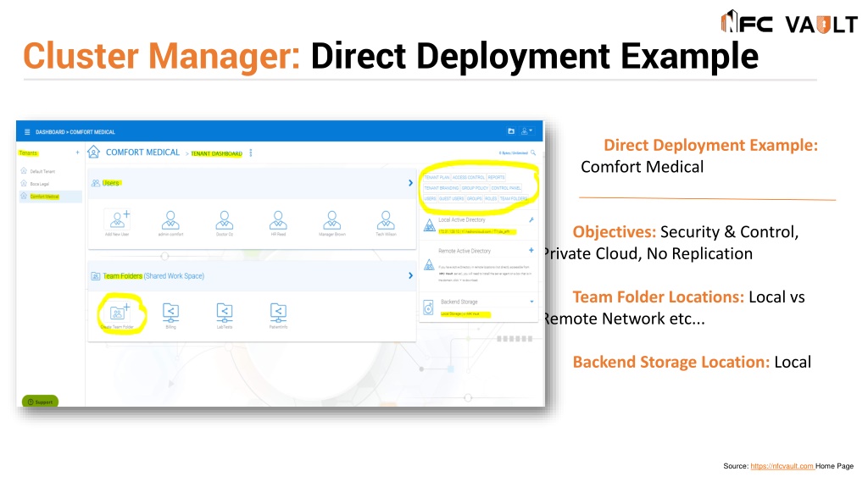The image size is (868, 488).
Task: Click the USERS button in the shortcut panel
Action: 430,198
